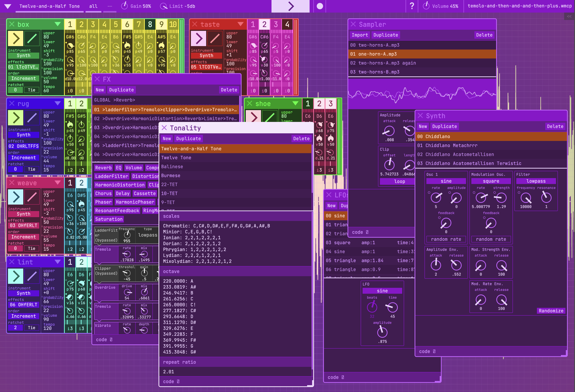This screenshot has height=392, width=575.
Task: Collapse side panel with double chevron icon
Action: point(569,17)
